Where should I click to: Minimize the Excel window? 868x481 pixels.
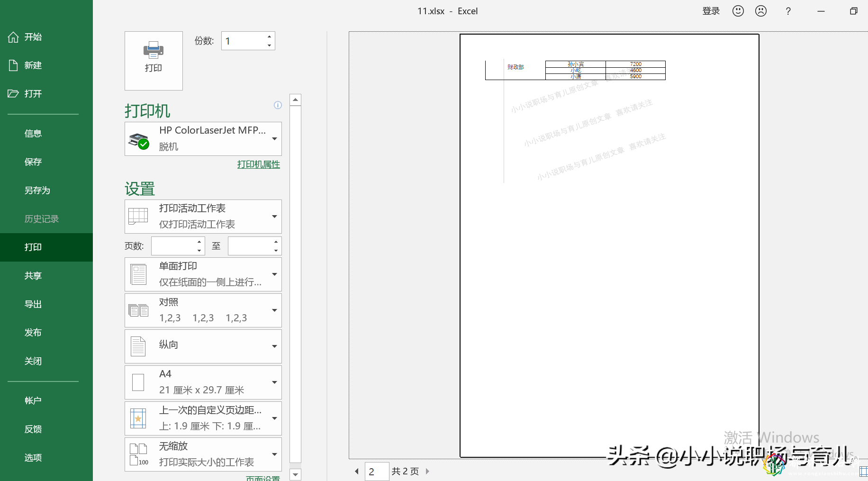point(821,11)
